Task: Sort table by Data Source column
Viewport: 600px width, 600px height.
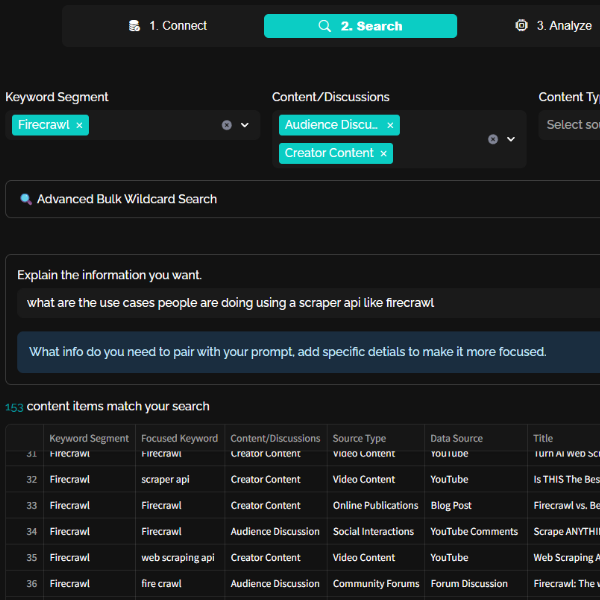Action: [x=456, y=438]
